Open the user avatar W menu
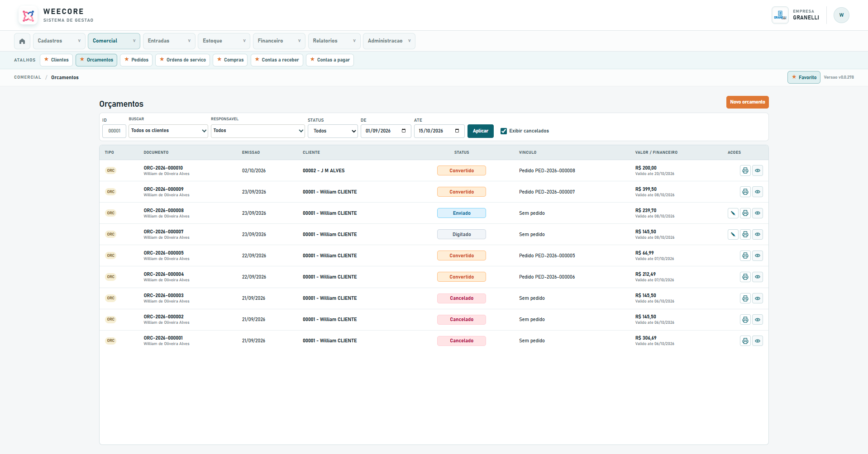 (x=841, y=15)
